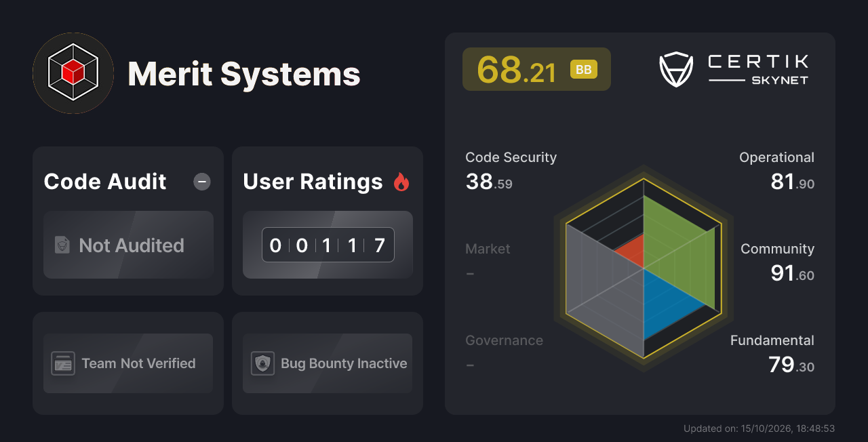The image size is (868, 442).
Task: Click the 68.21 overall score
Action: 517,69
